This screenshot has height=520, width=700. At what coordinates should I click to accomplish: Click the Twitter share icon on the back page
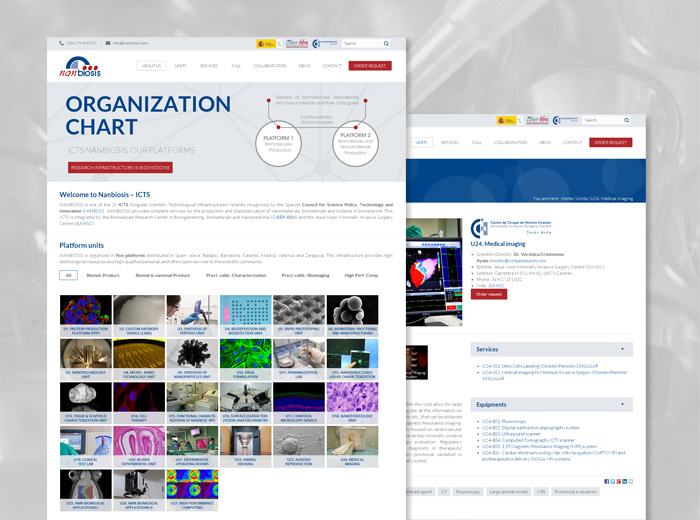tap(612, 481)
